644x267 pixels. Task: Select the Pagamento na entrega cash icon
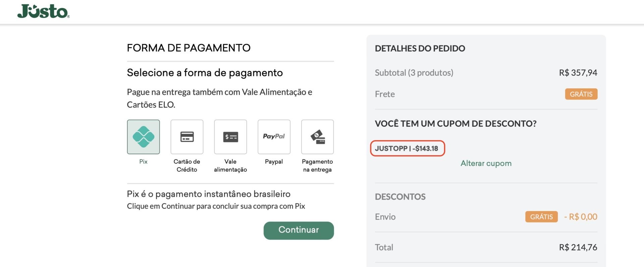coord(318,137)
